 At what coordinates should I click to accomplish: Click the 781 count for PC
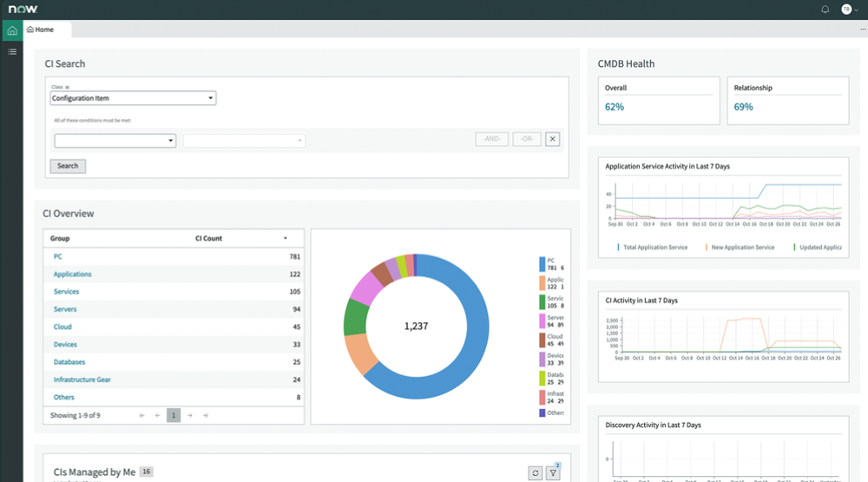point(294,256)
